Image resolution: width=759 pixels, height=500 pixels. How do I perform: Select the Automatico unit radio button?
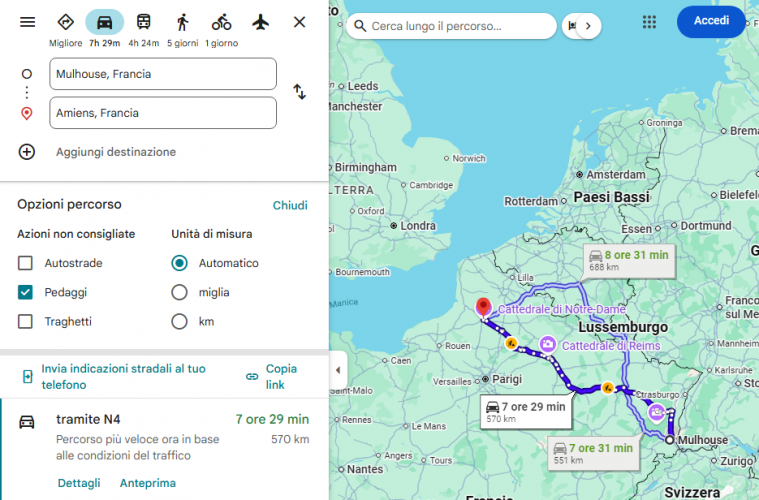point(179,263)
